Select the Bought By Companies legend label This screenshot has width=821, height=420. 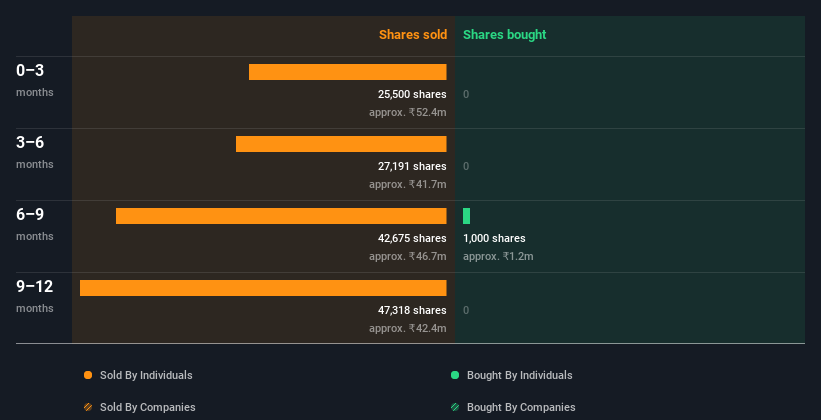coord(521,407)
